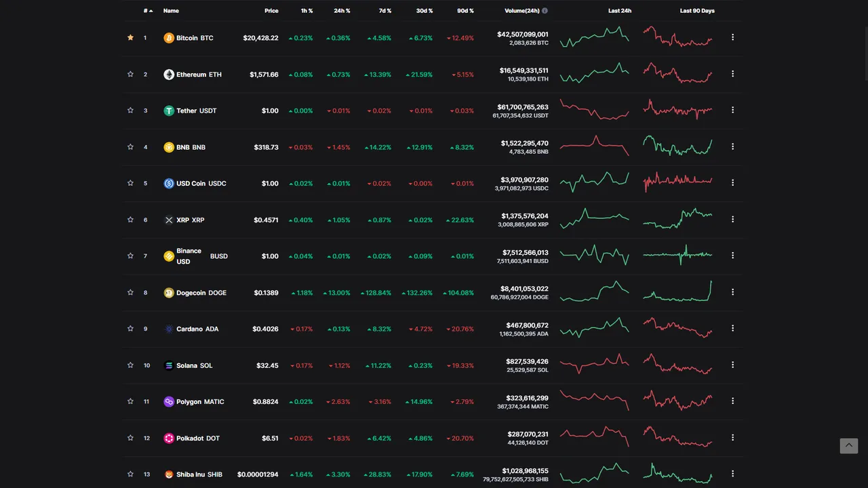
Task: Click the Cardano logo icon
Action: point(169,329)
